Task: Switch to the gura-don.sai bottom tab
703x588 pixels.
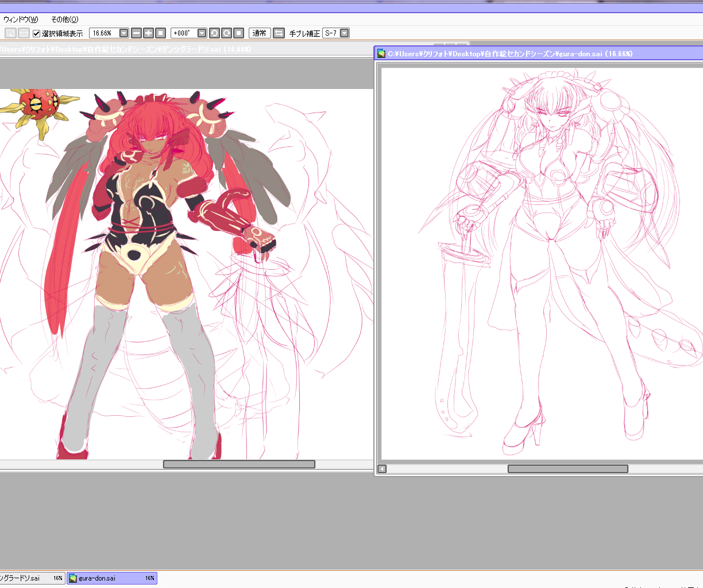Action: (x=112, y=578)
